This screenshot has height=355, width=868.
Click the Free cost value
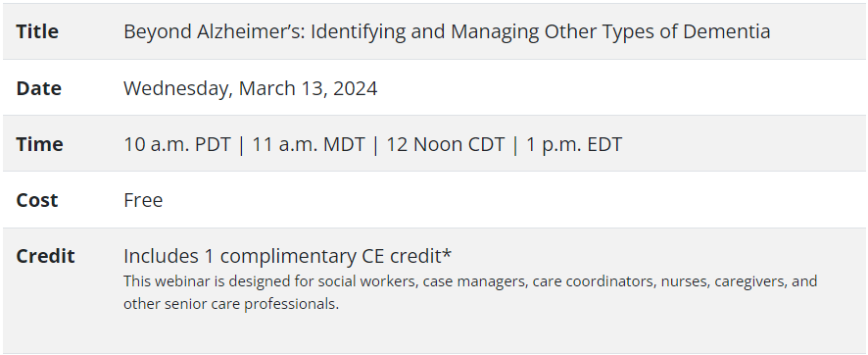(143, 200)
